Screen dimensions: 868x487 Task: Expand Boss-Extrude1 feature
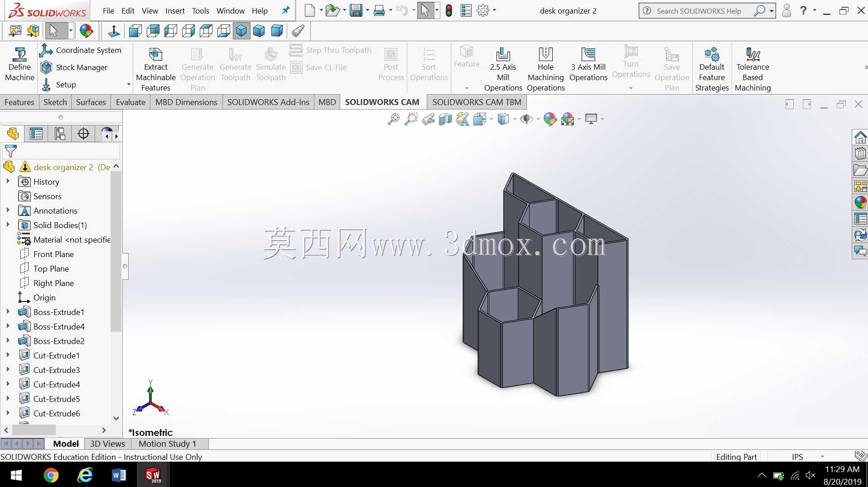8,312
